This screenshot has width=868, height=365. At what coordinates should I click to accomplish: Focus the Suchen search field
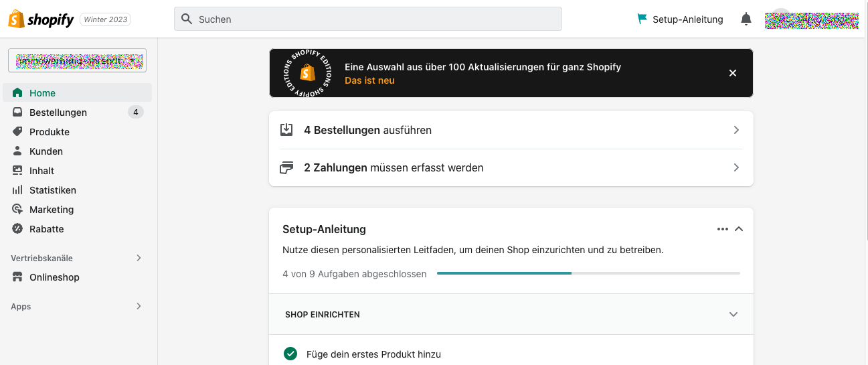pyautogui.click(x=367, y=19)
